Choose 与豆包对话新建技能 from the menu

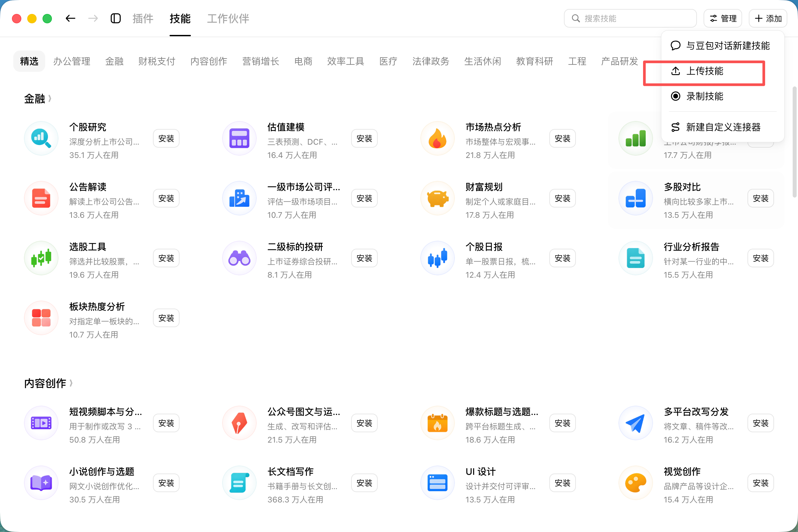(723, 46)
